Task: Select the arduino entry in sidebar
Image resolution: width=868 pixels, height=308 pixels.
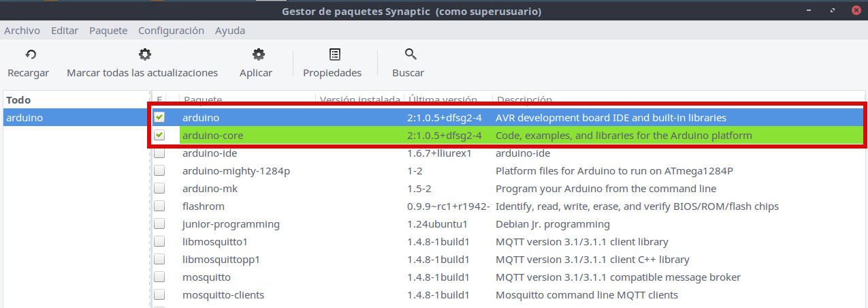Action: click(x=25, y=118)
